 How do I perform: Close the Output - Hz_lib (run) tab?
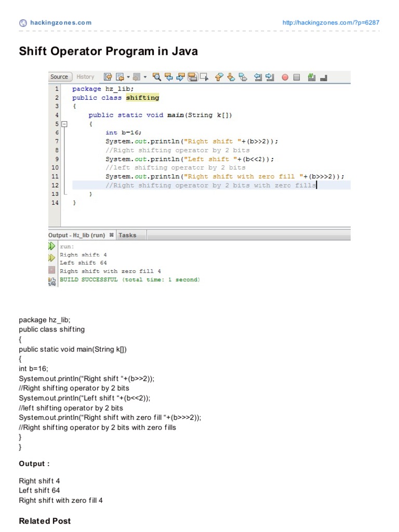111,235
